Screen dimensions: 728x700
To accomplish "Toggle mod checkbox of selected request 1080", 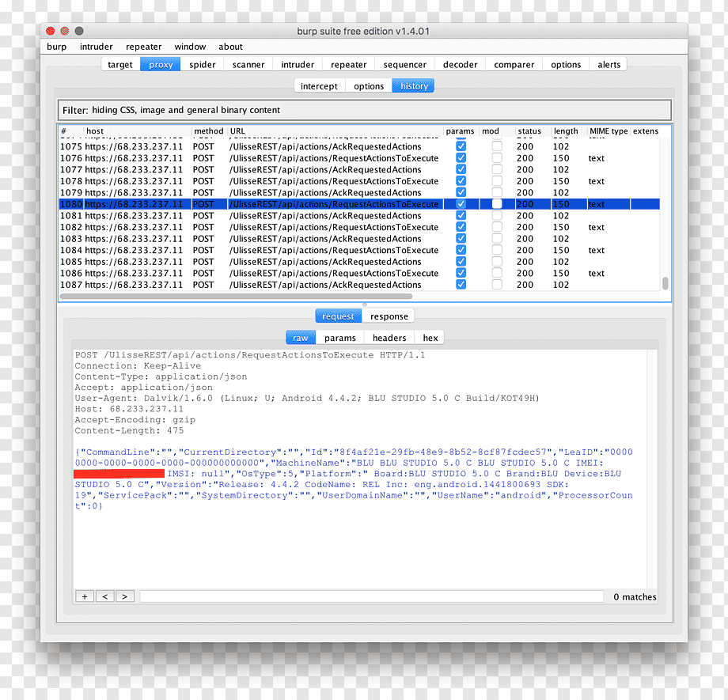I will pos(497,204).
